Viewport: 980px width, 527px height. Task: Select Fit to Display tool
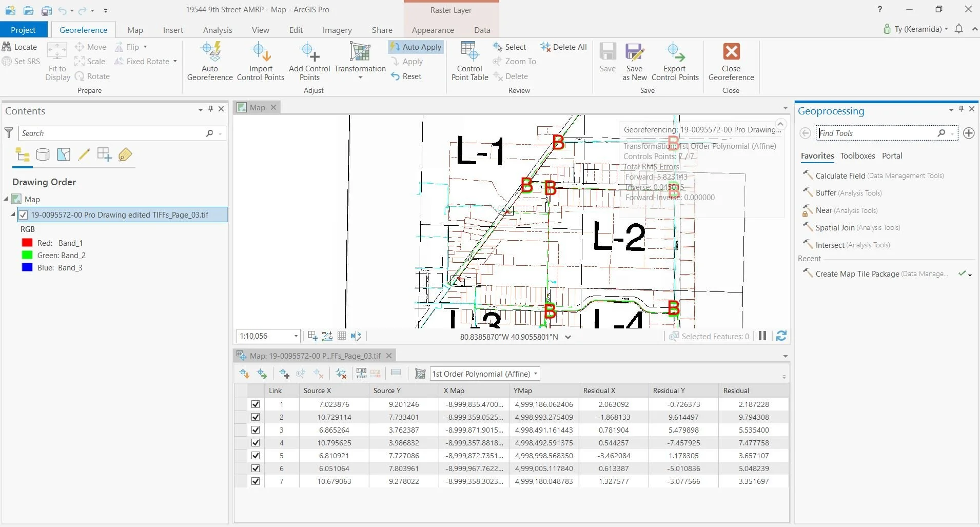coord(57,61)
